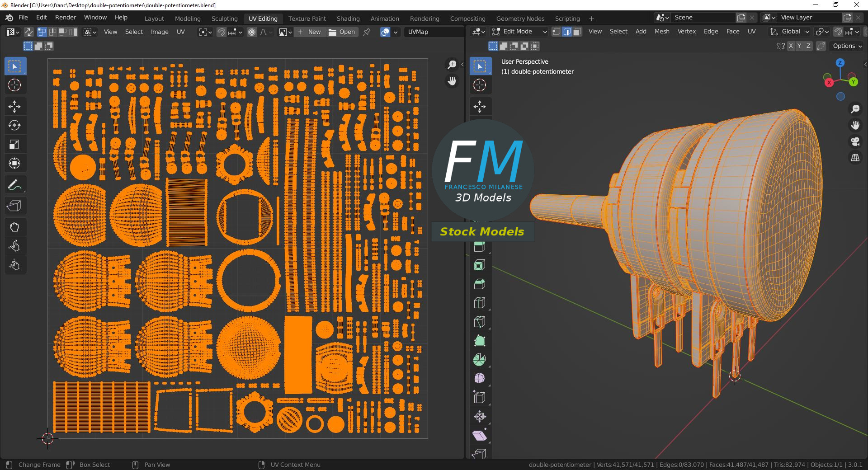
Task: Click the pin image icon in UV editor
Action: point(367,32)
